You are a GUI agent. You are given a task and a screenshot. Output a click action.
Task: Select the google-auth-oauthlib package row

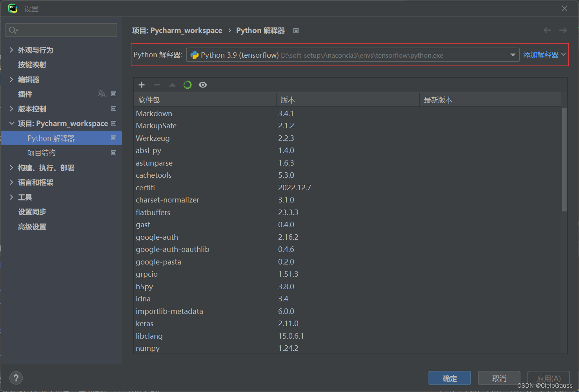pyautogui.click(x=348, y=249)
